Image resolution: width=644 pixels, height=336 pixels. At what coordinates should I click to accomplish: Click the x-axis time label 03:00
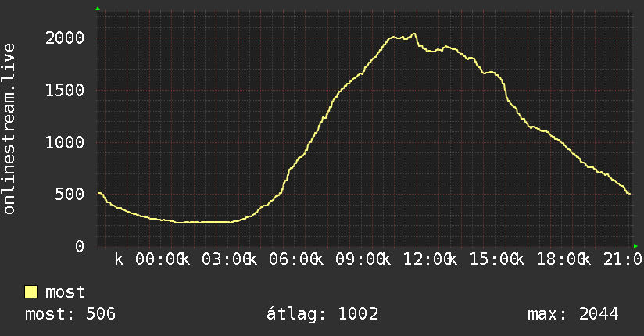(226, 259)
